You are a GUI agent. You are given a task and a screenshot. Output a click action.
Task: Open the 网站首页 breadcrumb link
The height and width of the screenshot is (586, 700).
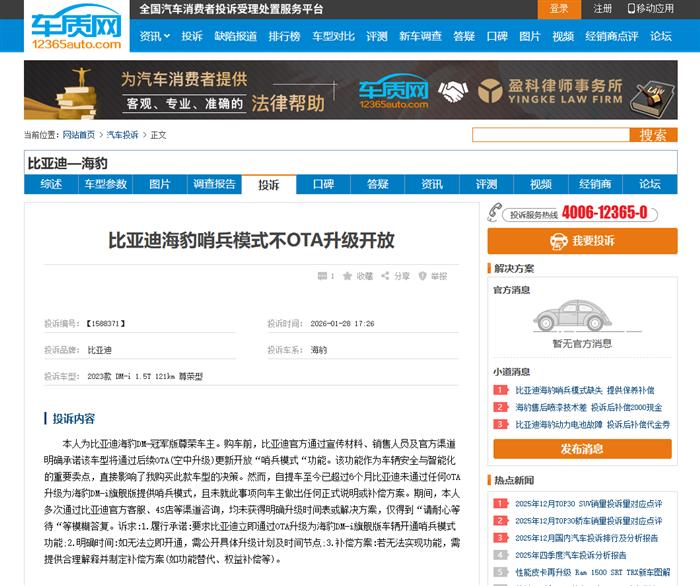click(79, 135)
